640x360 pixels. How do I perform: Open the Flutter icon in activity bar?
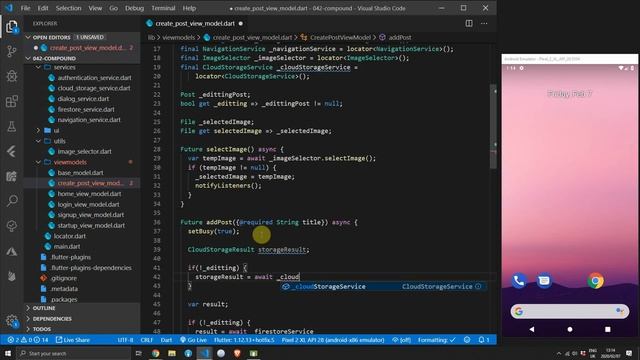(12, 151)
